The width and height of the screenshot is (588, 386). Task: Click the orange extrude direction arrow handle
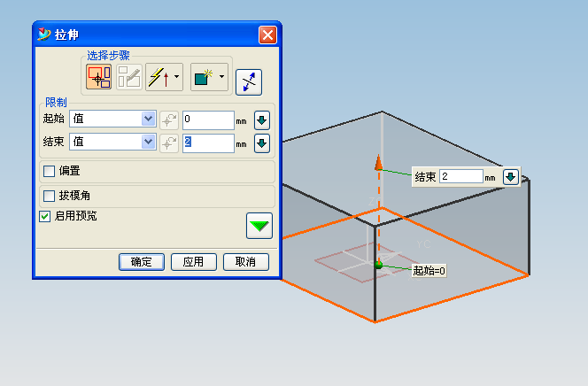(x=379, y=163)
